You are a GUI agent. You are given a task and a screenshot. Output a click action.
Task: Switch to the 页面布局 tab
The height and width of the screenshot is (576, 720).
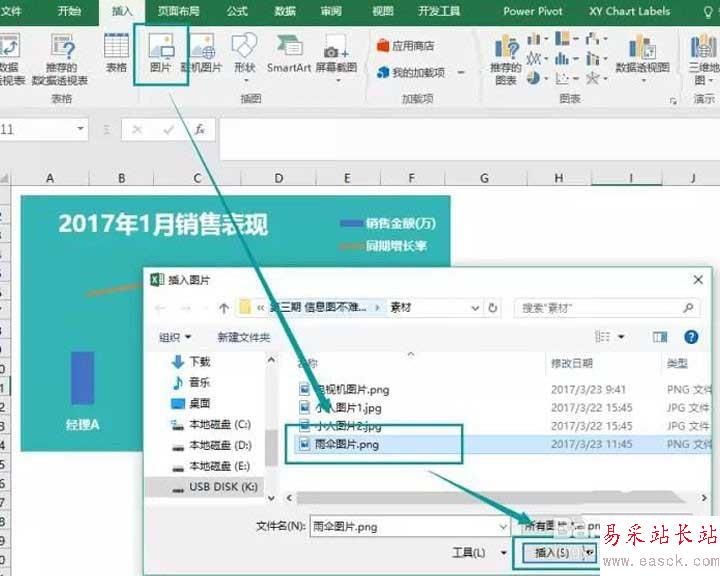click(179, 11)
